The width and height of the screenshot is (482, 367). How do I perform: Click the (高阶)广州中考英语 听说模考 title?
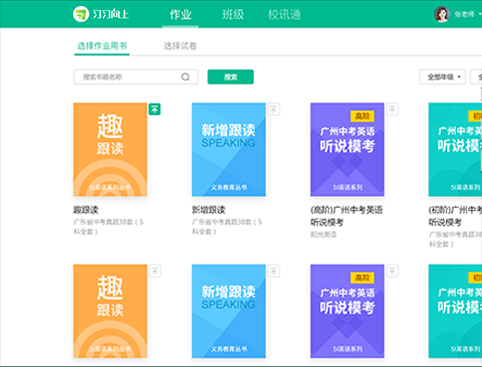coord(347,216)
